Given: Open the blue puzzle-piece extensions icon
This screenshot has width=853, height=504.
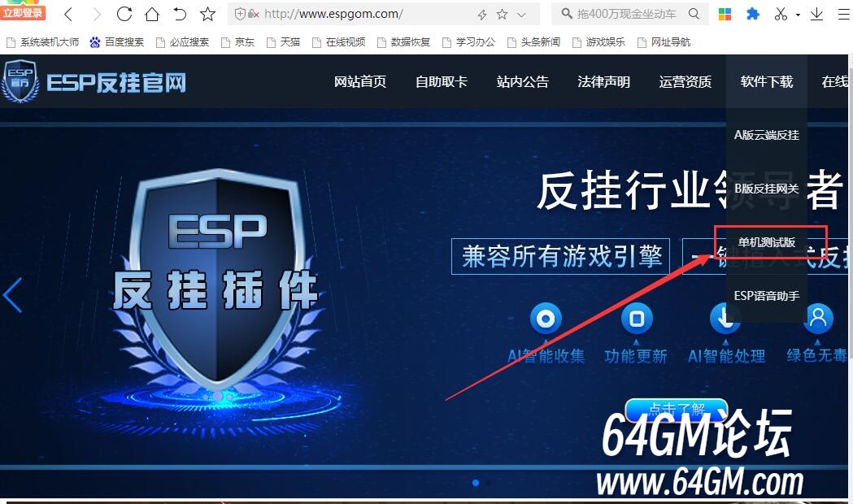Looking at the screenshot, I should click(x=753, y=14).
